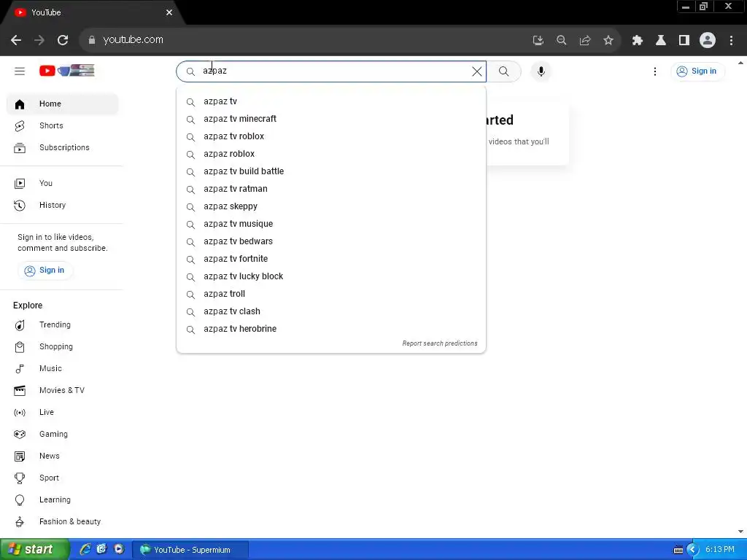Open Shopping under Explore

point(63,346)
